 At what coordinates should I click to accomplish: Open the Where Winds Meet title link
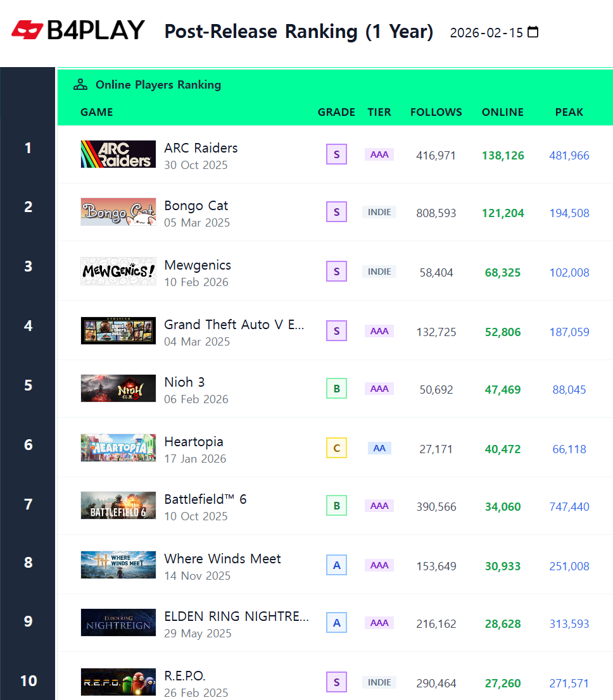(x=222, y=558)
